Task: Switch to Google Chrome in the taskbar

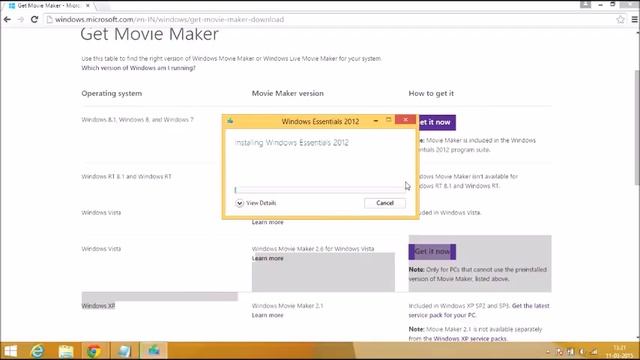Action: pos(93,351)
